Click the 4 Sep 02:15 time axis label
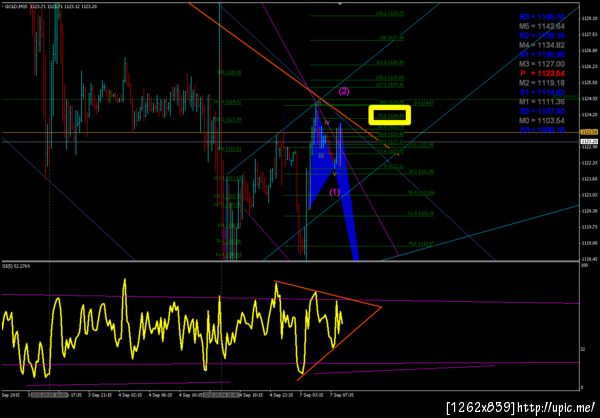The height and width of the screenshot is (418, 600). [128, 394]
